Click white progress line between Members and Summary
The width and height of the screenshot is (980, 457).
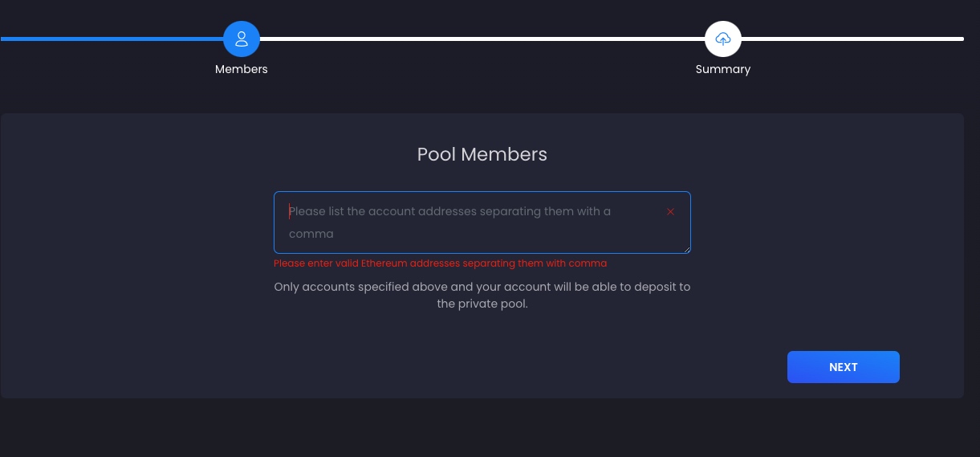tap(482, 39)
